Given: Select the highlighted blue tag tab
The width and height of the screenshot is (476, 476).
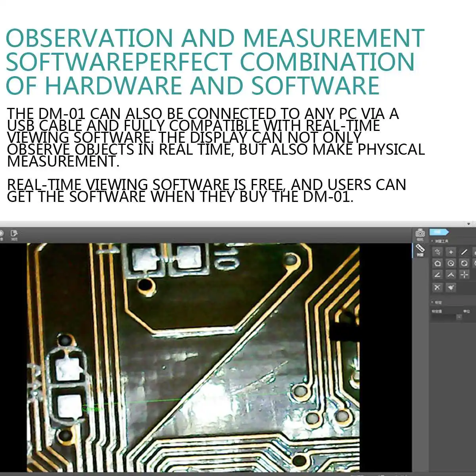Looking at the screenshot, I should tap(440, 232).
